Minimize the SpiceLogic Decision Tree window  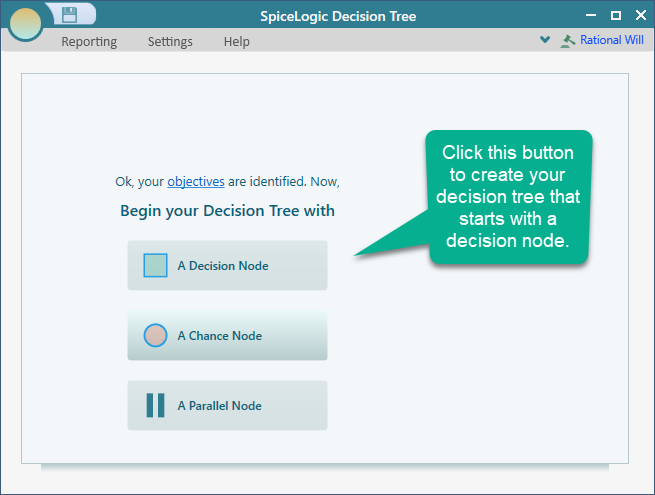point(591,15)
